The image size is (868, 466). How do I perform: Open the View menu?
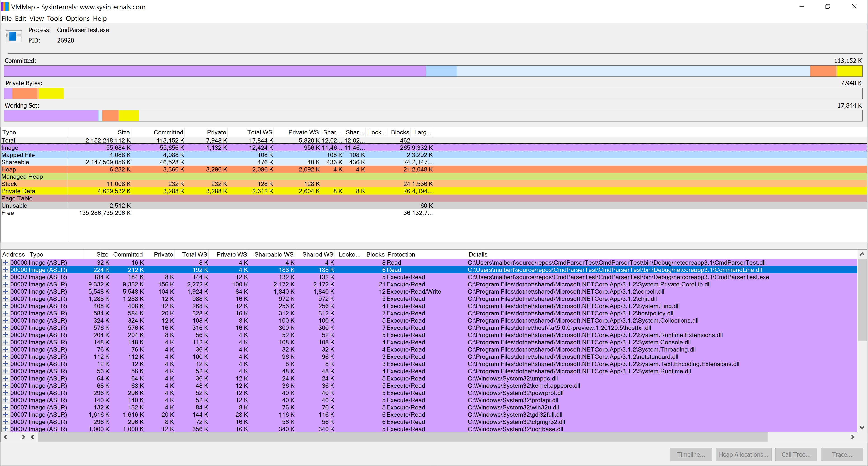pyautogui.click(x=36, y=19)
